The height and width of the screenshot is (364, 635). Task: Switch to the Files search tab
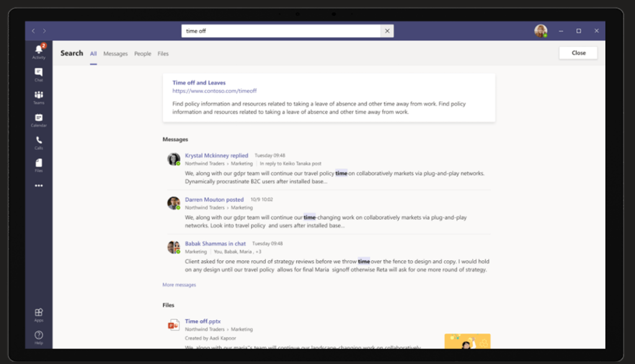click(163, 54)
